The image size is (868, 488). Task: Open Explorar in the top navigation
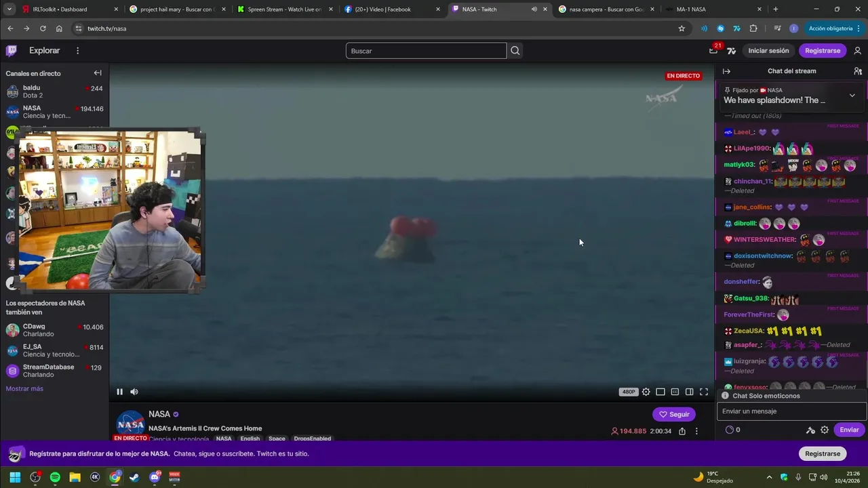tap(44, 51)
